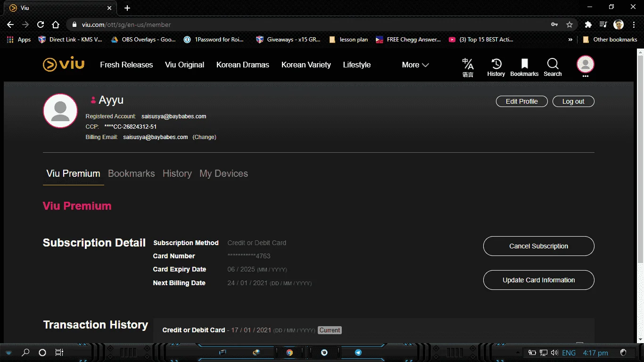Screen dimensions: 644x362
Task: Open Telegram from the taskbar
Action: coord(358,353)
